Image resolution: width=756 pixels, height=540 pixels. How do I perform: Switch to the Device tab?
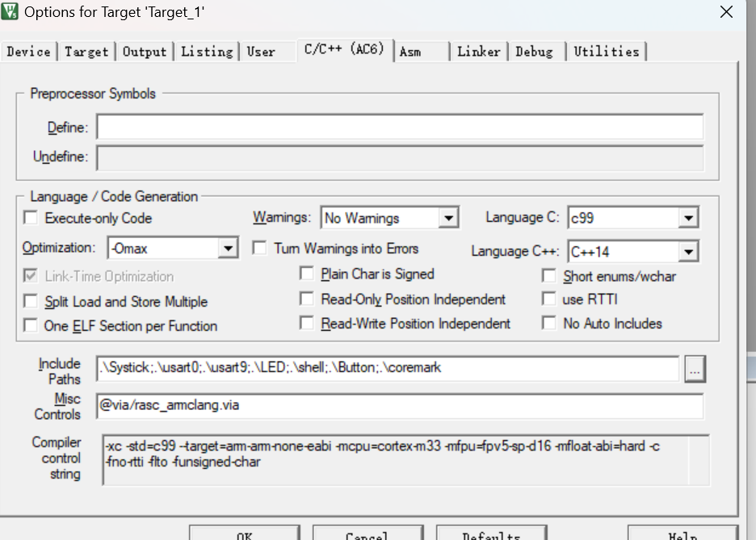point(28,52)
